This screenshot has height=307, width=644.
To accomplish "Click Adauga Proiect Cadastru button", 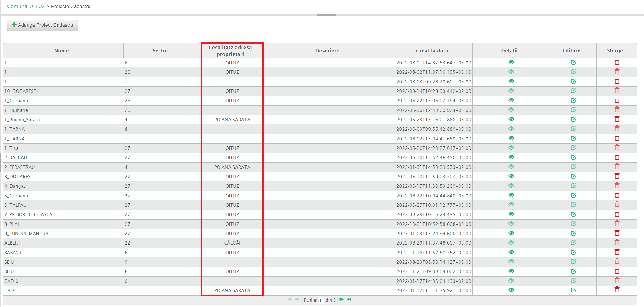I will coord(42,25).
